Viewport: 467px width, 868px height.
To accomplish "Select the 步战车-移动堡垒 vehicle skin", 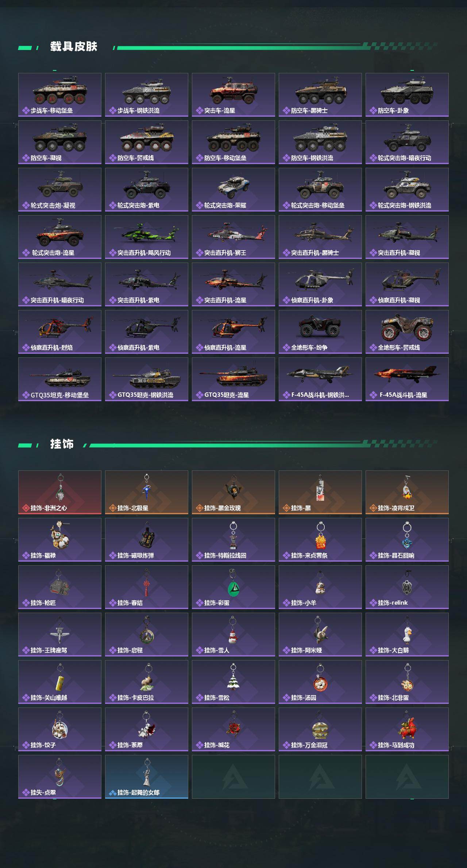I will click(x=60, y=95).
